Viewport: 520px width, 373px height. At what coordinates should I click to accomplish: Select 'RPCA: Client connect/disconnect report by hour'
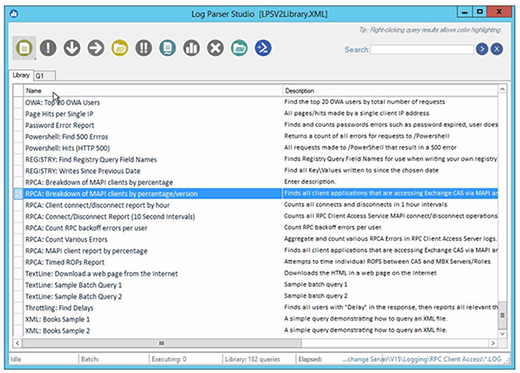[97, 205]
